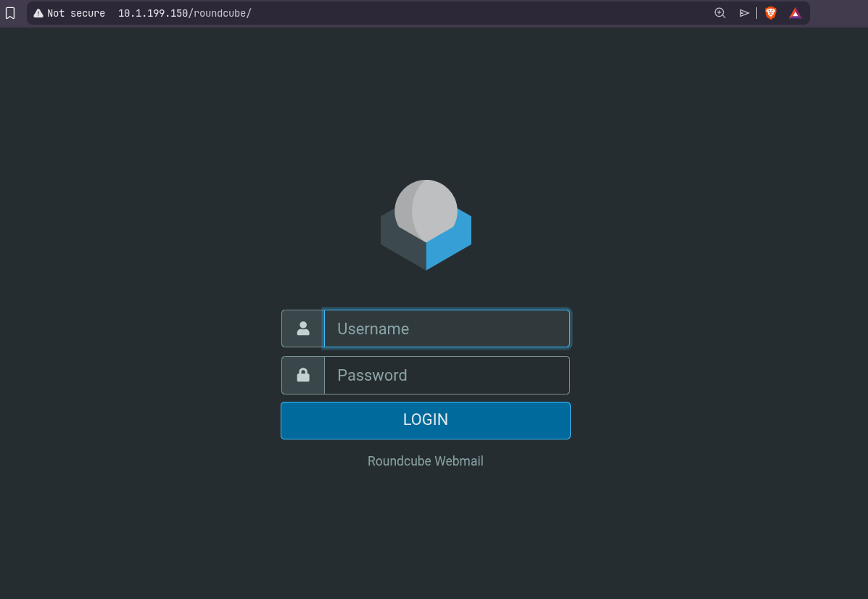Click the Roundcube logo's blue cube face
868x599 pixels.
(x=451, y=245)
